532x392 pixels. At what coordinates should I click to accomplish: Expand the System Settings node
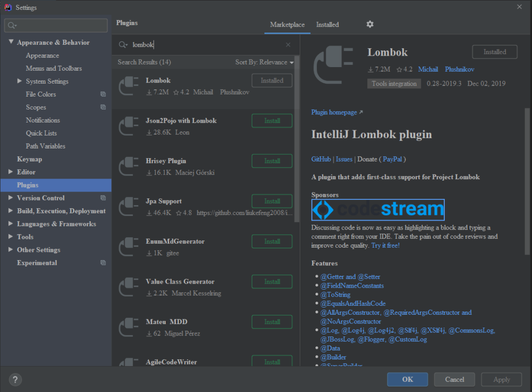[20, 82]
